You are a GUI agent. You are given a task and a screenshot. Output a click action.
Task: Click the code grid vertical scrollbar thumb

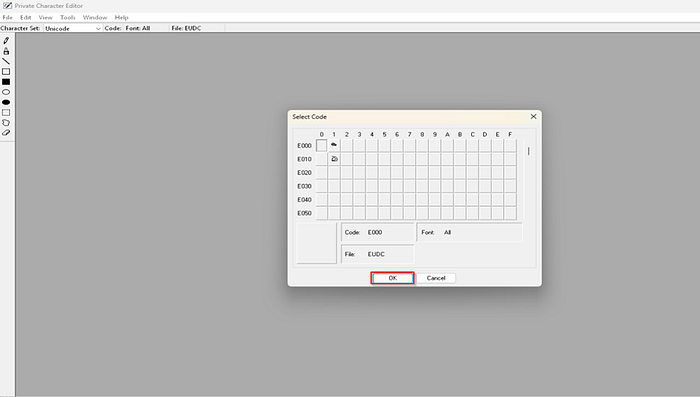[x=529, y=151]
